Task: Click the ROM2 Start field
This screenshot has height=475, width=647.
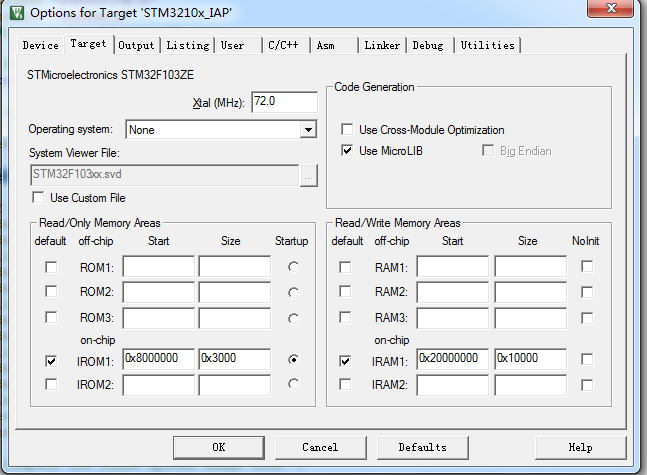Action: 158,292
